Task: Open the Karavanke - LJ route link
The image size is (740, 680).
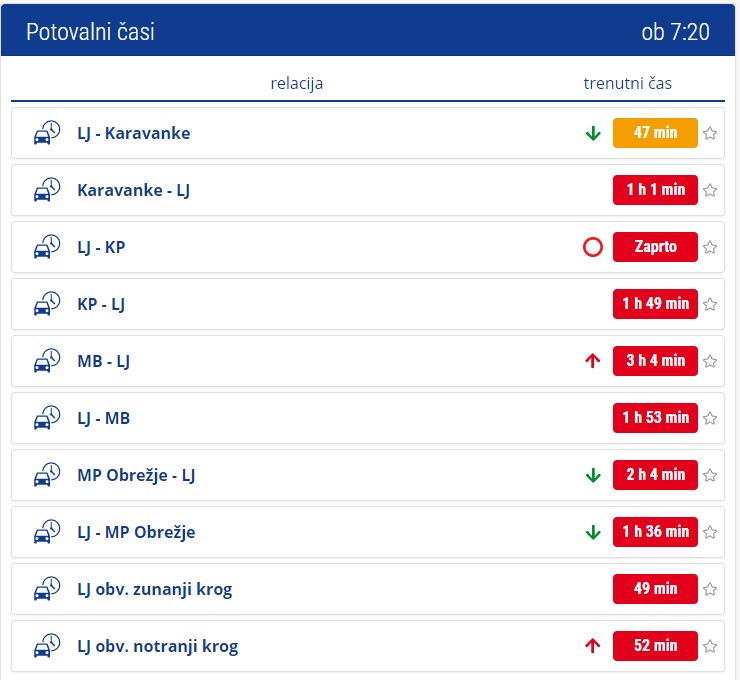Action: (x=133, y=190)
